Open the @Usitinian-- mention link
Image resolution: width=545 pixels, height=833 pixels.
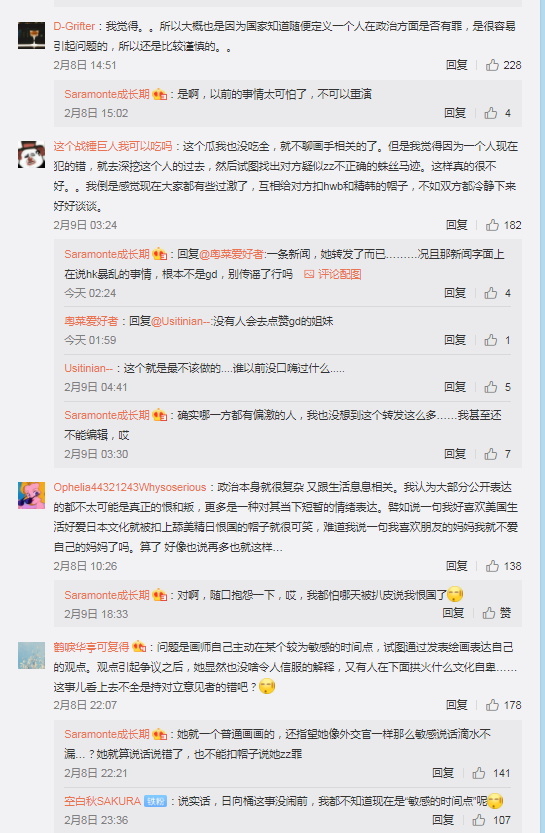click(181, 321)
